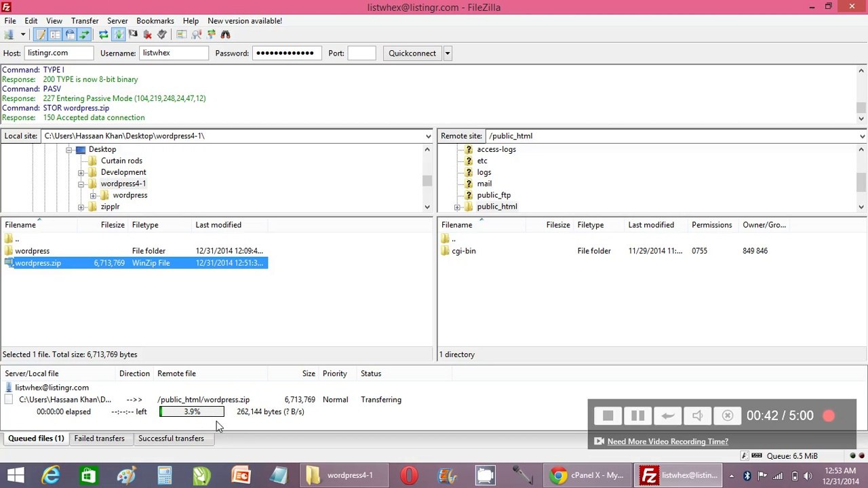Click 'New version available!' menu item

245,21
